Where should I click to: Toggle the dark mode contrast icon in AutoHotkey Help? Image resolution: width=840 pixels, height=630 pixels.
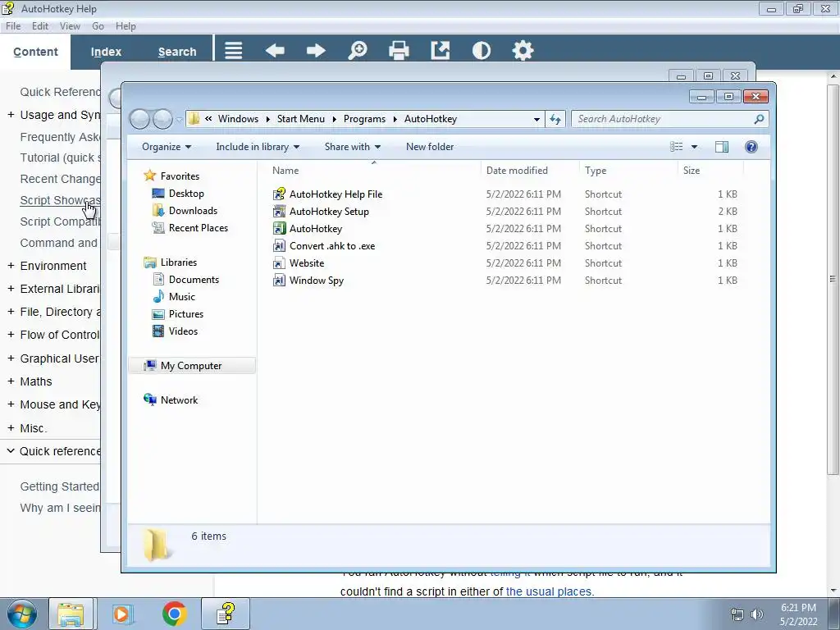point(481,51)
